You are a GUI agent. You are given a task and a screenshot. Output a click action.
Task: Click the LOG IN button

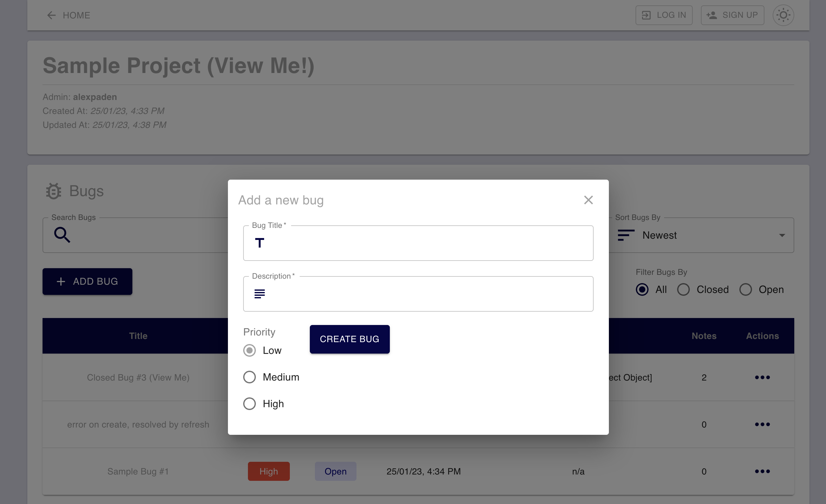click(663, 15)
